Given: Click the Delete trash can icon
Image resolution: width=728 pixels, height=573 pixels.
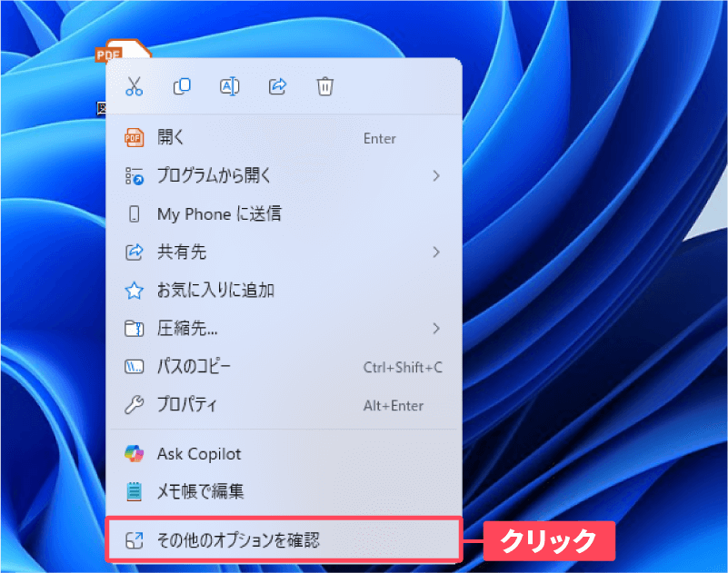Looking at the screenshot, I should (324, 86).
